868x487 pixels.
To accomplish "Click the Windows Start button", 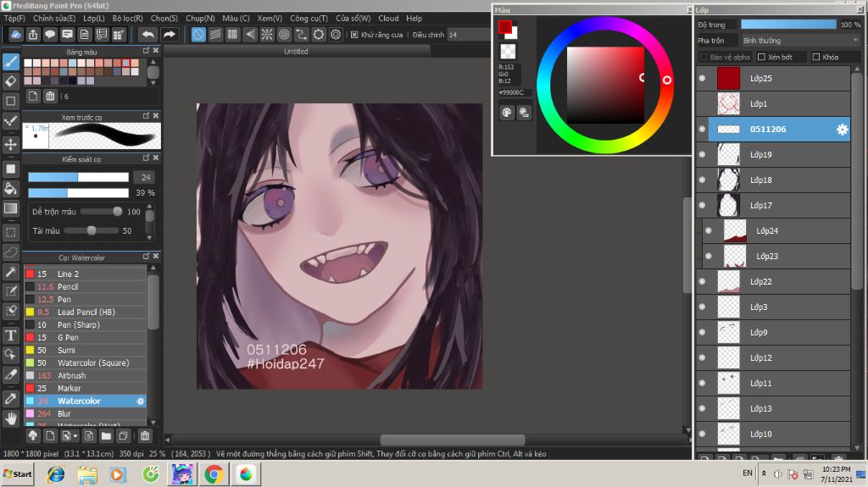I will point(18,474).
